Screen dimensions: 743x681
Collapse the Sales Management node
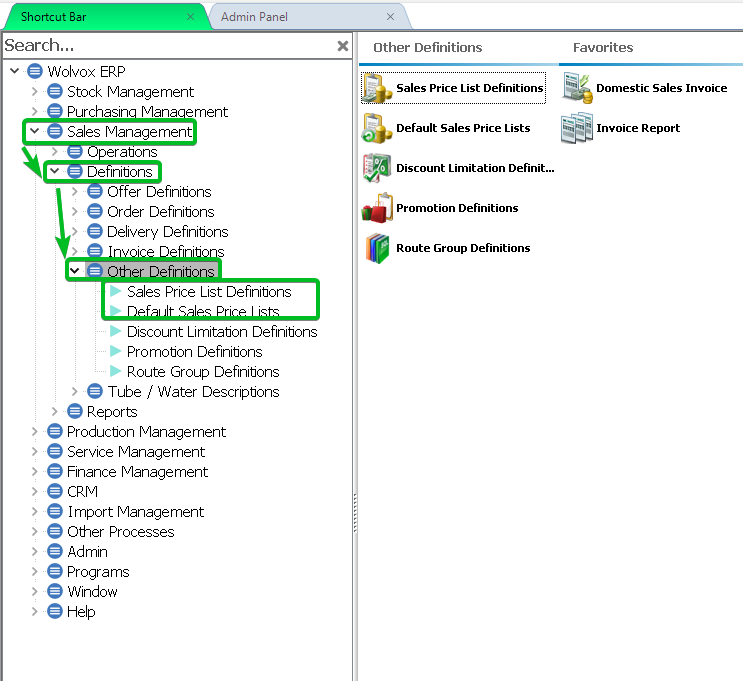(x=35, y=131)
